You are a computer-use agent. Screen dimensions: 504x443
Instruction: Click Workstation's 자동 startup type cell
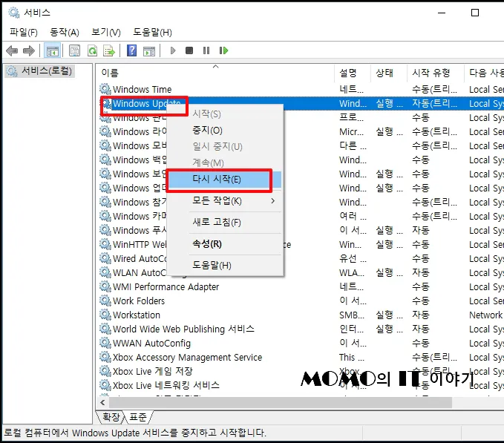click(x=421, y=315)
